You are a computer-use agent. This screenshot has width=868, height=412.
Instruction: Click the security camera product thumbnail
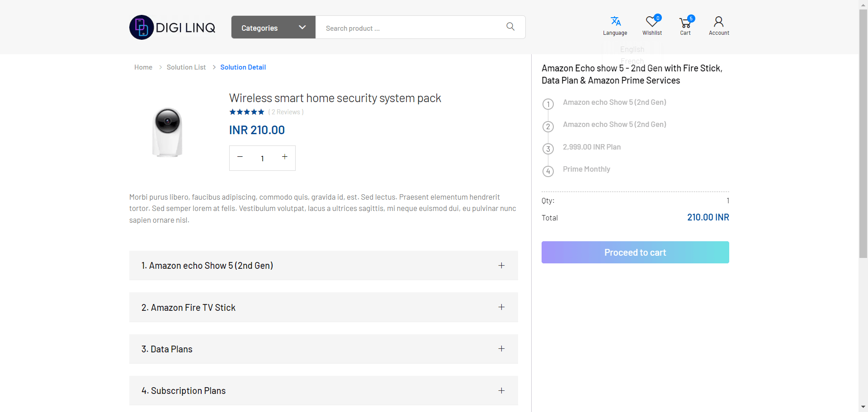[x=168, y=132]
